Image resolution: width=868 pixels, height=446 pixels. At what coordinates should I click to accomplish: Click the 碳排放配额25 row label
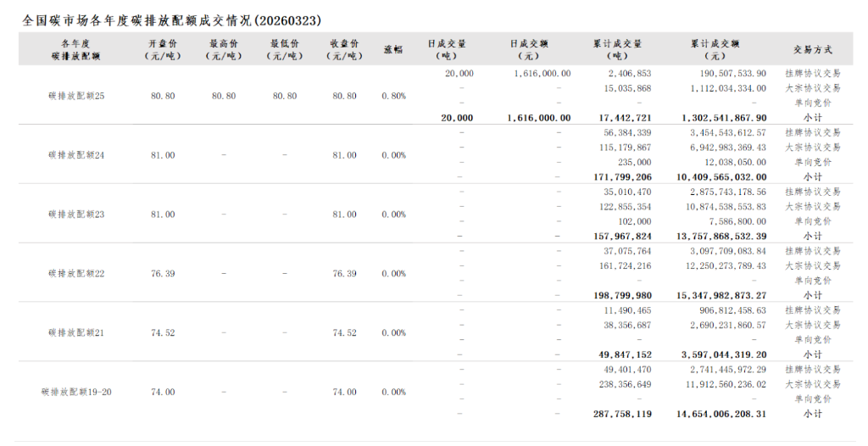pos(76,96)
